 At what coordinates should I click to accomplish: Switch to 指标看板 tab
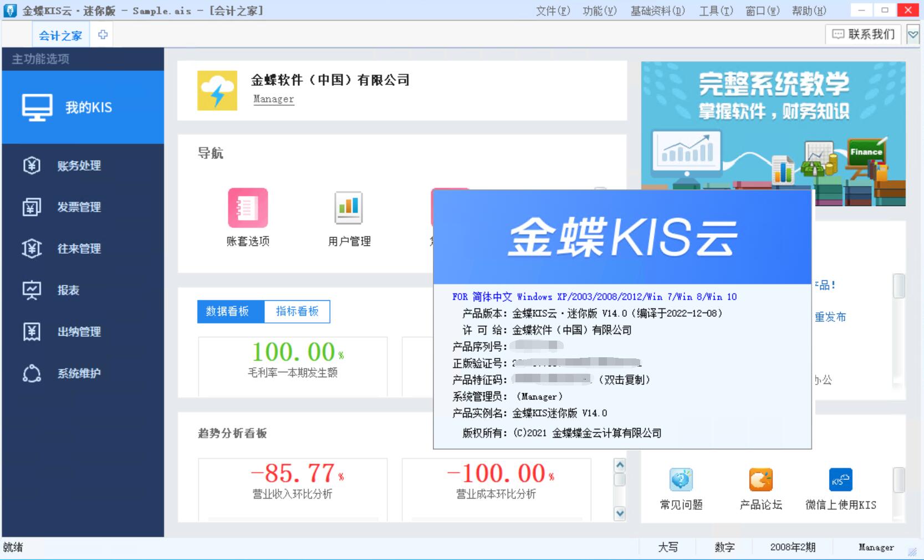click(297, 311)
